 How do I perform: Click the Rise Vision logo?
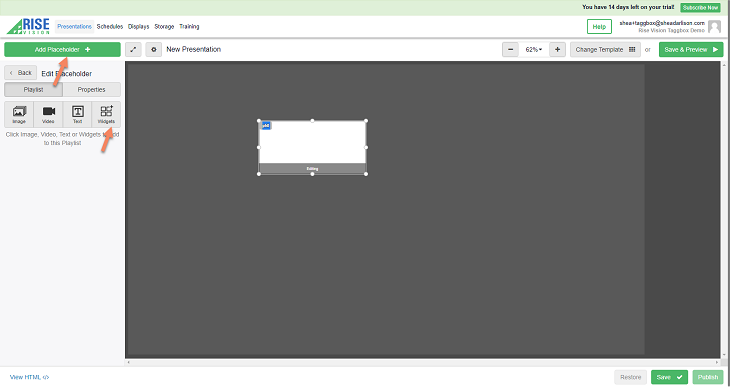pos(28,26)
